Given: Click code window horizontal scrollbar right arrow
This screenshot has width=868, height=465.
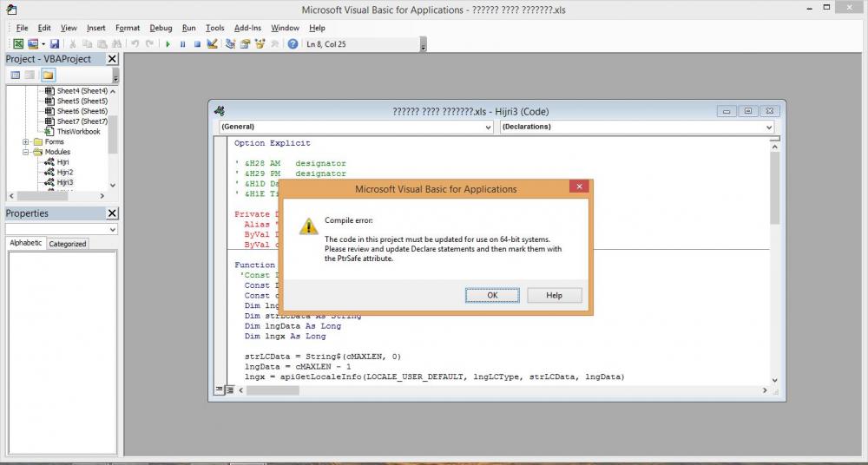Looking at the screenshot, I should pyautogui.click(x=765, y=390).
